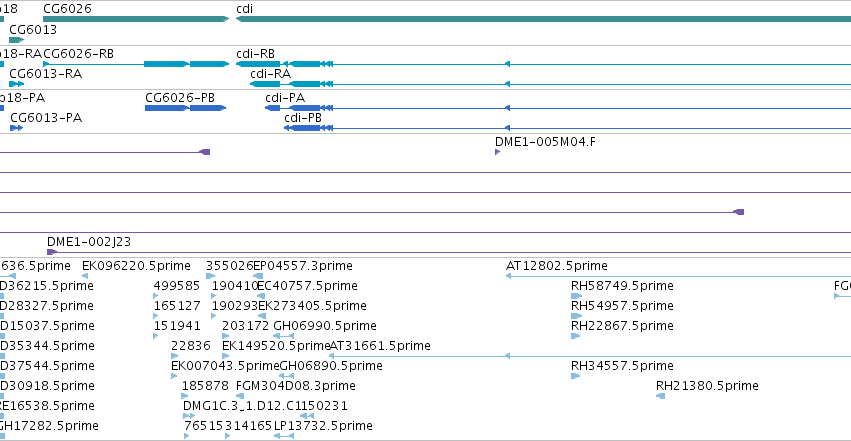Open EK273405.5prime EST label

(313, 306)
